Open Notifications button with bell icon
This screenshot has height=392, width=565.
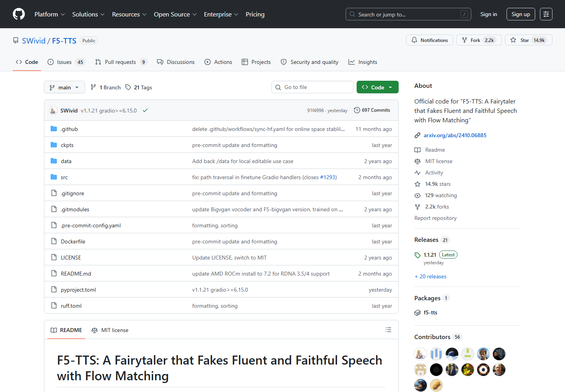tap(430, 40)
